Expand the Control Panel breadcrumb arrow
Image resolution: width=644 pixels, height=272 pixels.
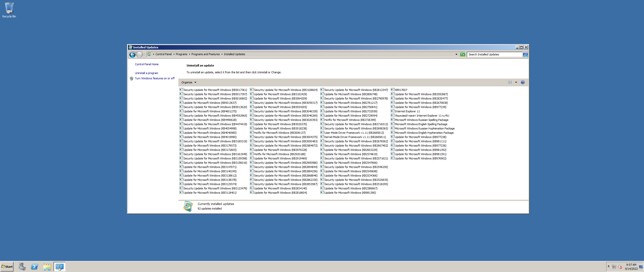point(174,54)
